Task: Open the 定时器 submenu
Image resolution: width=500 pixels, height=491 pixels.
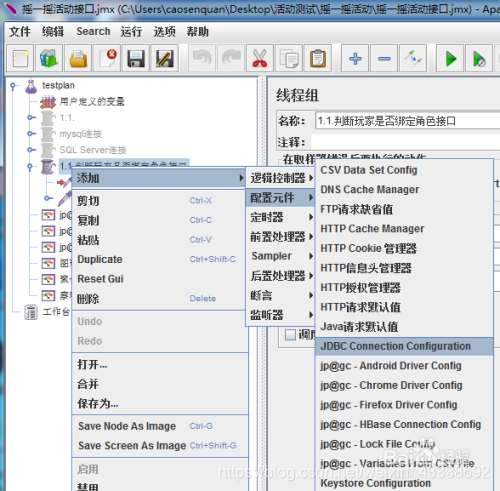Action: click(281, 217)
